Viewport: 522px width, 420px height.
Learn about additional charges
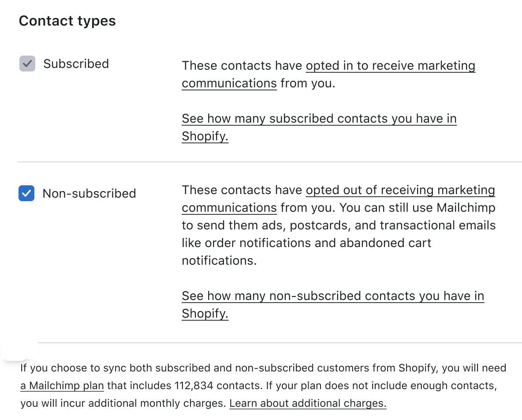tap(307, 403)
